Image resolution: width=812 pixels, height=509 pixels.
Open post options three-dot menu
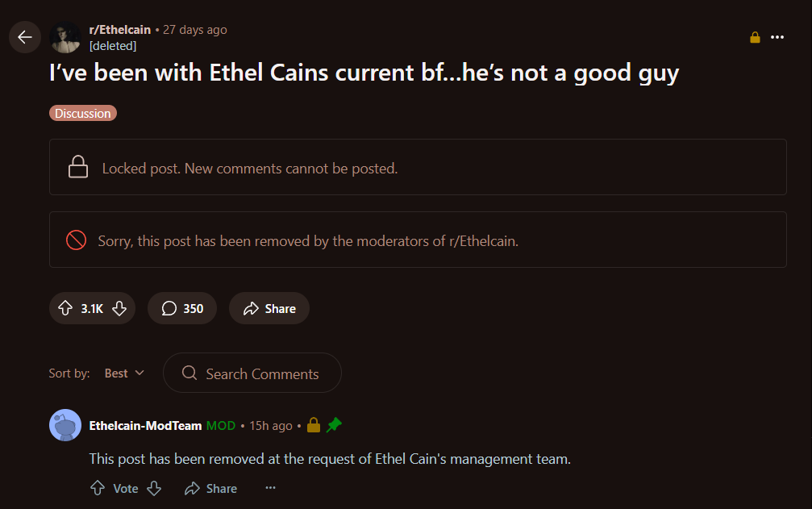click(x=777, y=37)
